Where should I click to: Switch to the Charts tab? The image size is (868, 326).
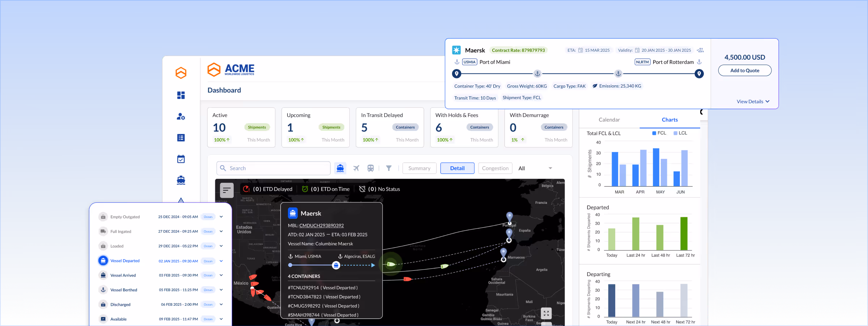670,120
